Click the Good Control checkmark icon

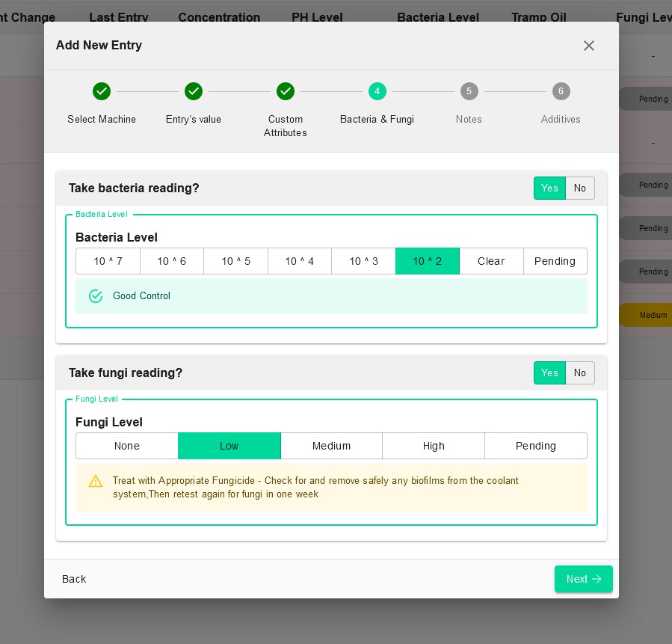pyautogui.click(x=96, y=296)
